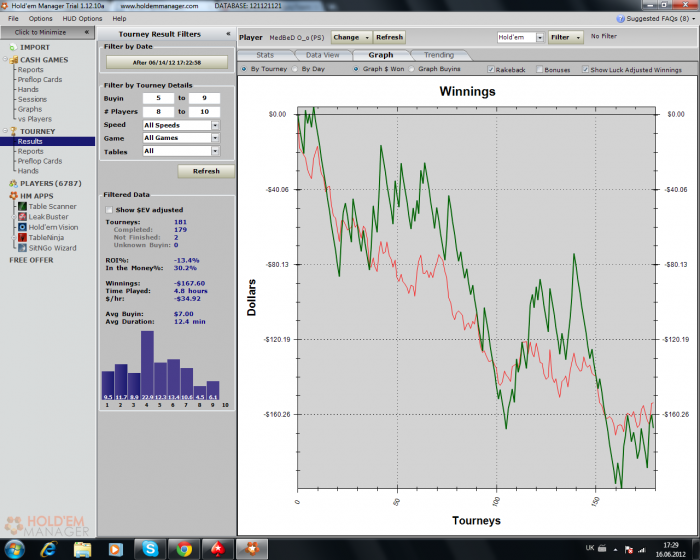Open the Hold'em game type dropdown
Image resolution: width=700 pixels, height=560 pixels.
click(x=540, y=38)
